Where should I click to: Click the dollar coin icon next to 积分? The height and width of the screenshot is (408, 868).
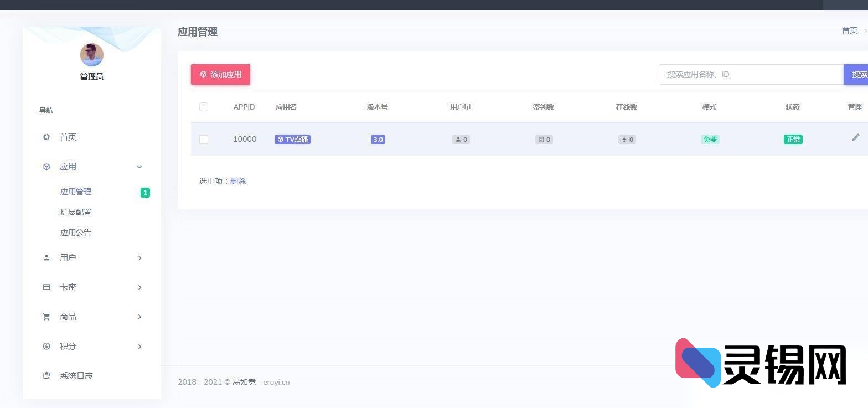click(46, 346)
